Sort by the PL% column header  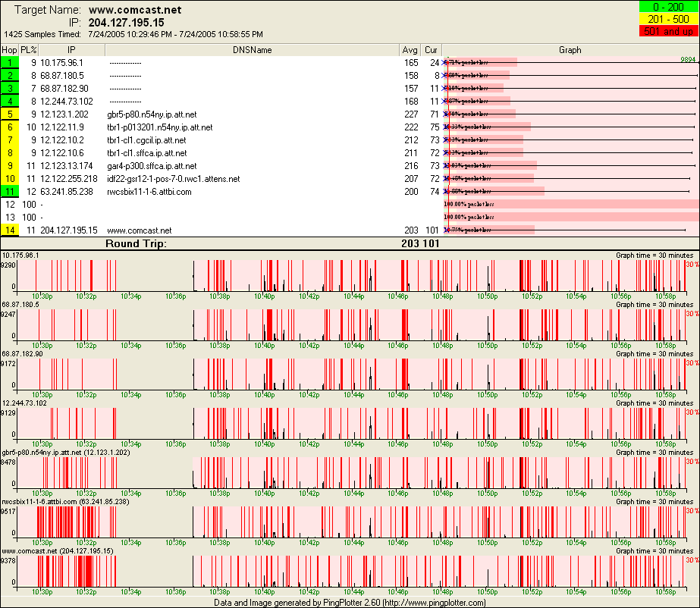(29, 50)
